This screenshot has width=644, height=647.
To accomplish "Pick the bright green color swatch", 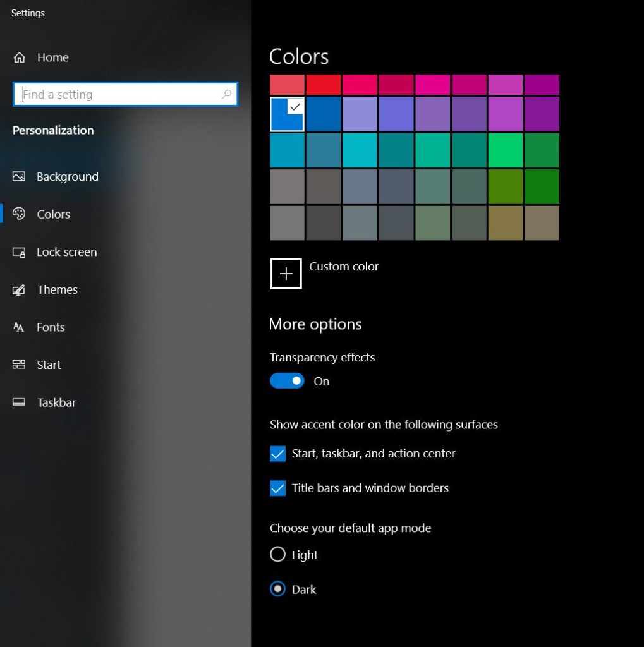I will tap(506, 150).
